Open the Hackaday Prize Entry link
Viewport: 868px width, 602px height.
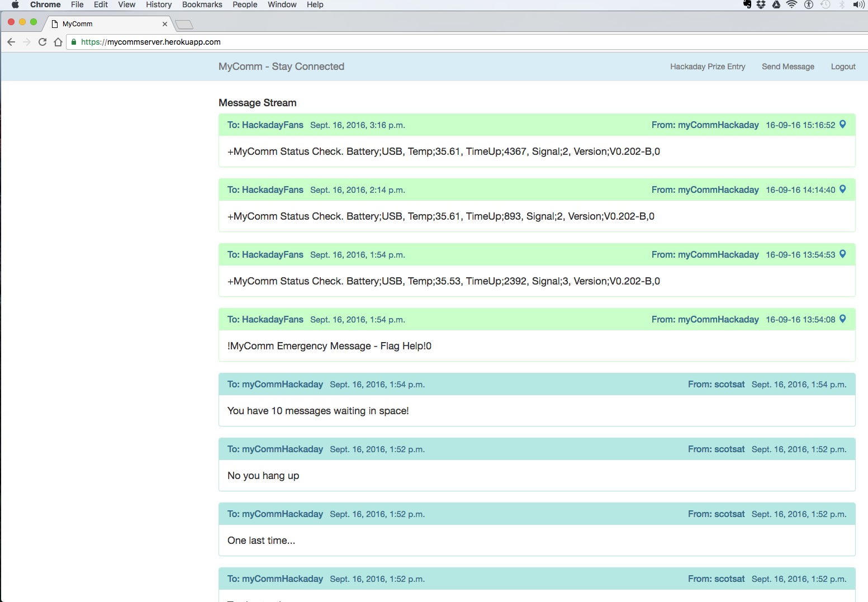pyautogui.click(x=708, y=67)
